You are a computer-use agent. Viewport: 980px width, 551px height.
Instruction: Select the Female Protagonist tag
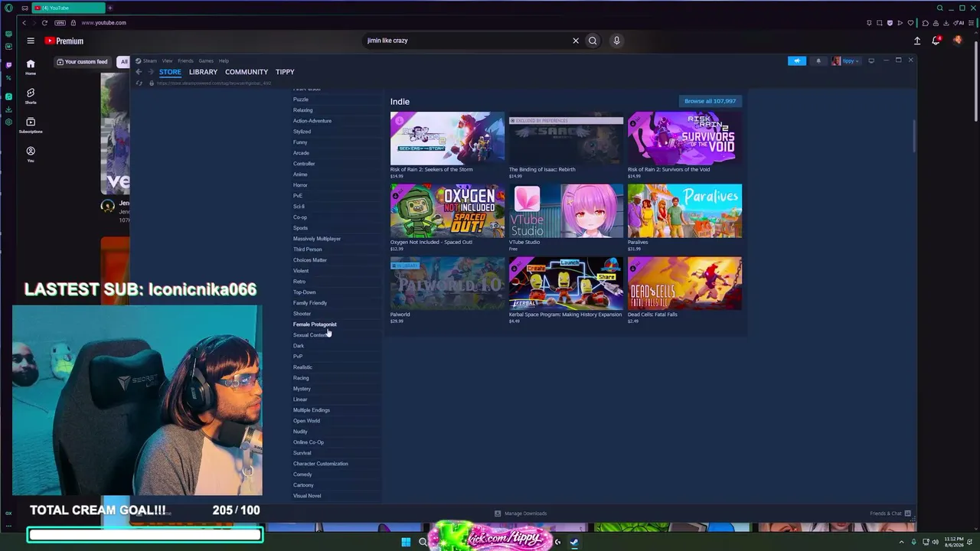coord(315,324)
